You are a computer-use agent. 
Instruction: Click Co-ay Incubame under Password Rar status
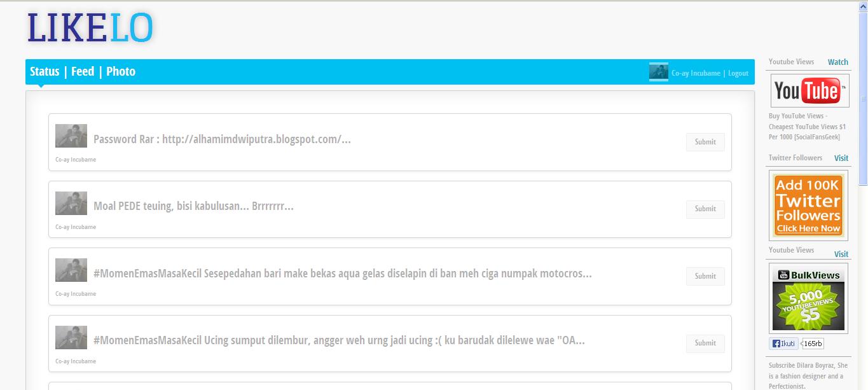tap(76, 160)
